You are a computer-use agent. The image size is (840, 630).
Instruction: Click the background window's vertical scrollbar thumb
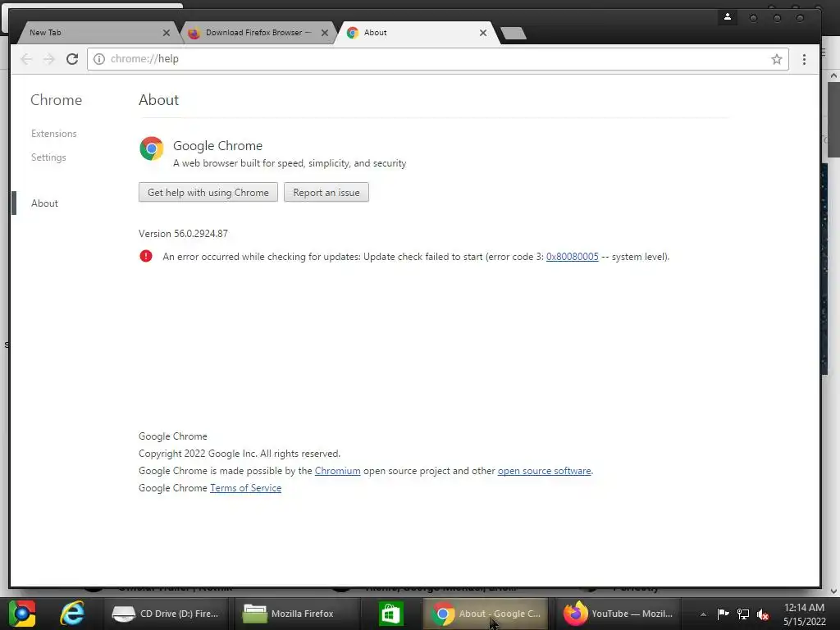(x=833, y=120)
